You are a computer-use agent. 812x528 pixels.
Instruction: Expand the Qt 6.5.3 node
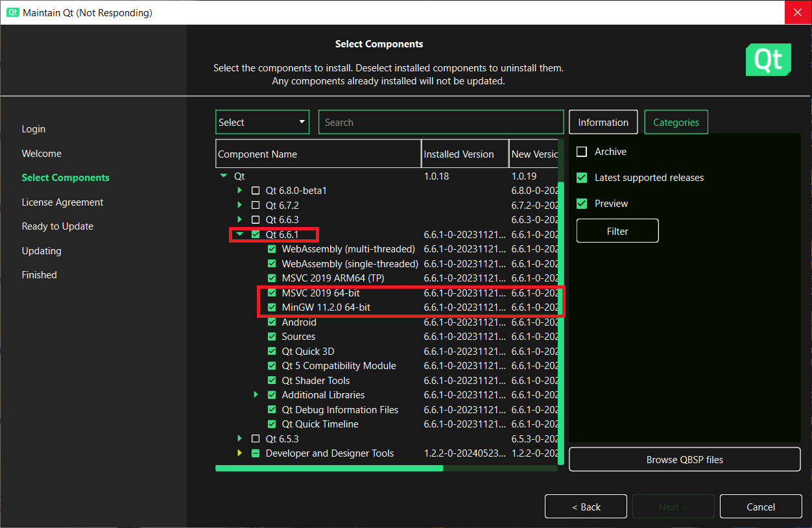240,439
